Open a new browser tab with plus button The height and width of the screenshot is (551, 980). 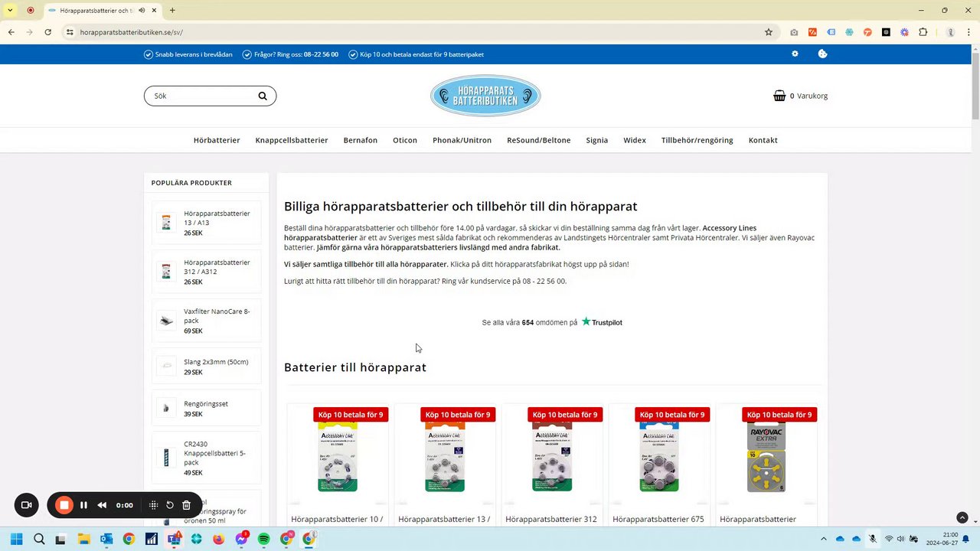pyautogui.click(x=172, y=10)
